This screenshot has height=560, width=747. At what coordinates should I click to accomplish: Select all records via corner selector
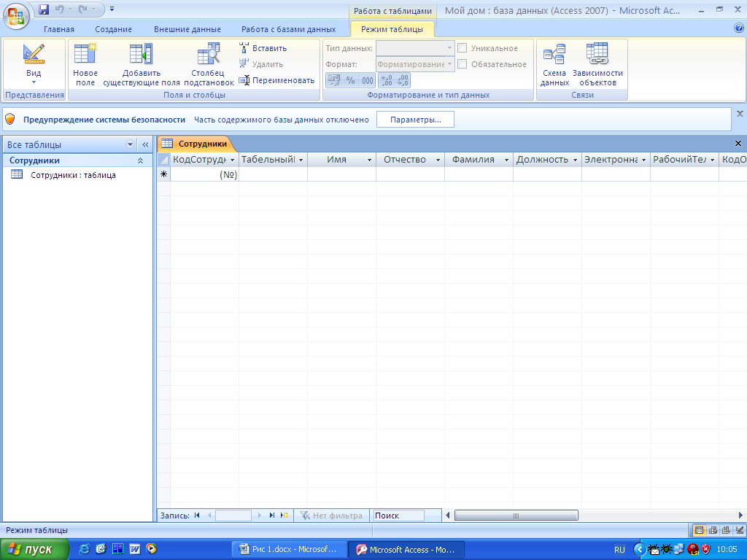(x=163, y=160)
